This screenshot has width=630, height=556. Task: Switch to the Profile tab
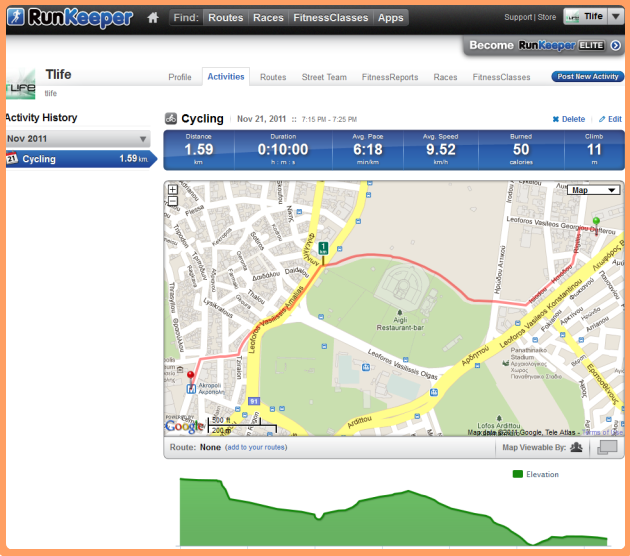point(180,77)
